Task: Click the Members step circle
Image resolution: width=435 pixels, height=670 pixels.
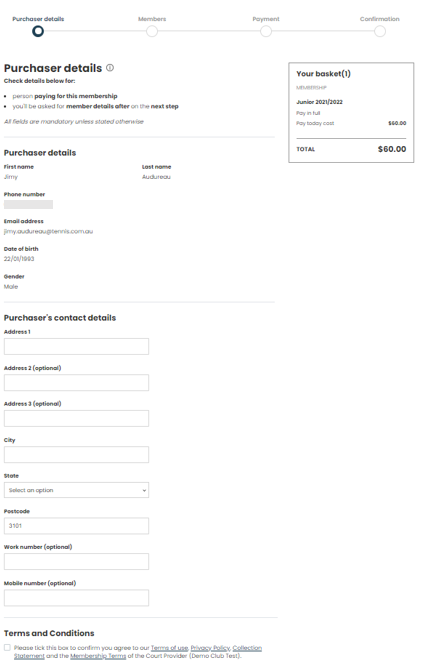Action: tap(152, 31)
